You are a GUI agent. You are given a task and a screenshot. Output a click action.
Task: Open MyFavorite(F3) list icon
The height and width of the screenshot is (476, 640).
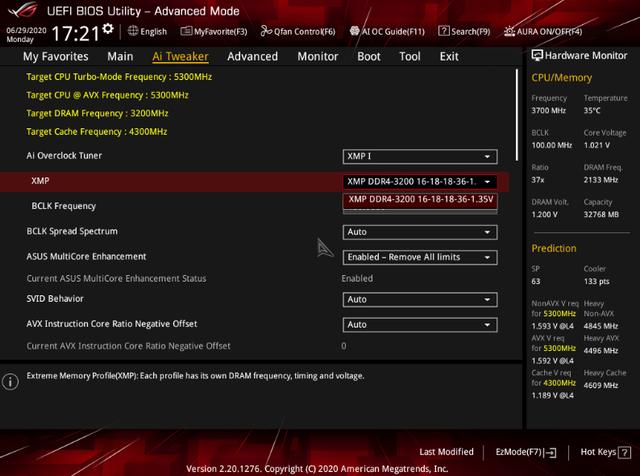coord(186,31)
